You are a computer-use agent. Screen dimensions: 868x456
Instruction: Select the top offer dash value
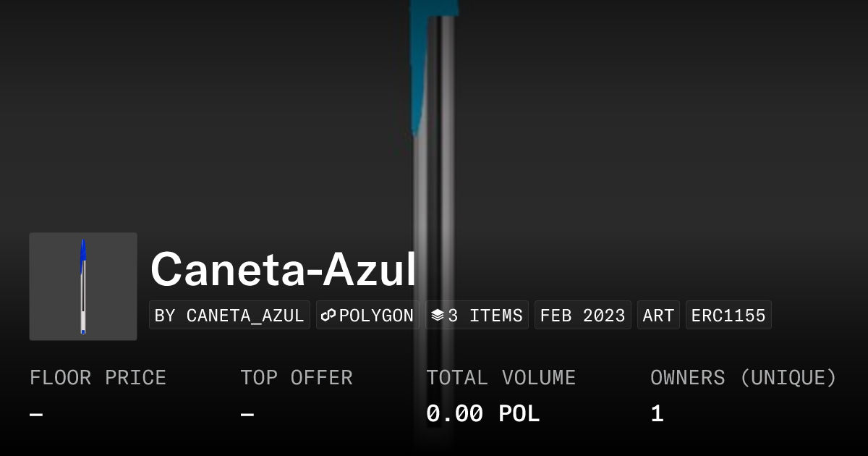click(x=247, y=415)
